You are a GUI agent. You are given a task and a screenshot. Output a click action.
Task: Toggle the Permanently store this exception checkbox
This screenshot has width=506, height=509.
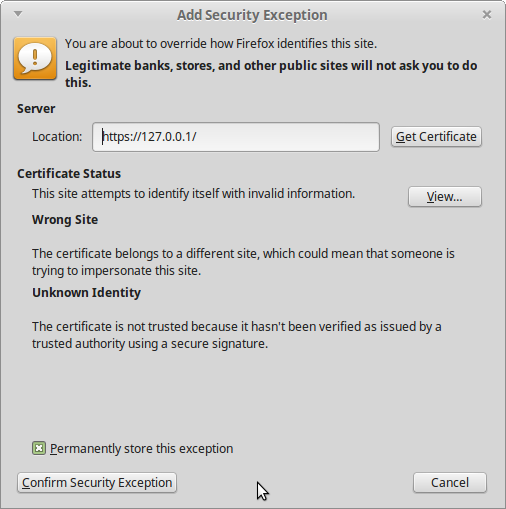[x=39, y=448]
